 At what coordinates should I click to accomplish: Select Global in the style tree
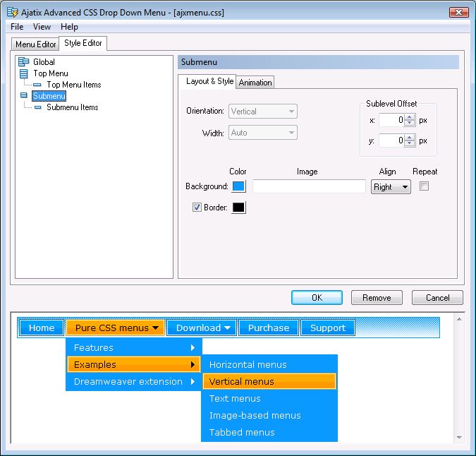click(44, 62)
